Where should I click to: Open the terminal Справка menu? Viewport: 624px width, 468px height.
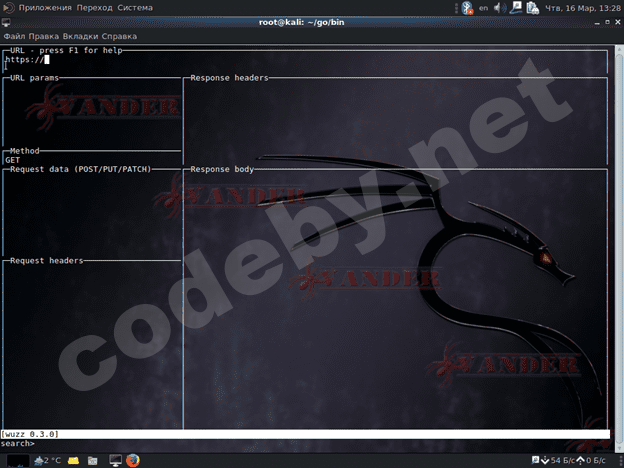pyautogui.click(x=119, y=36)
